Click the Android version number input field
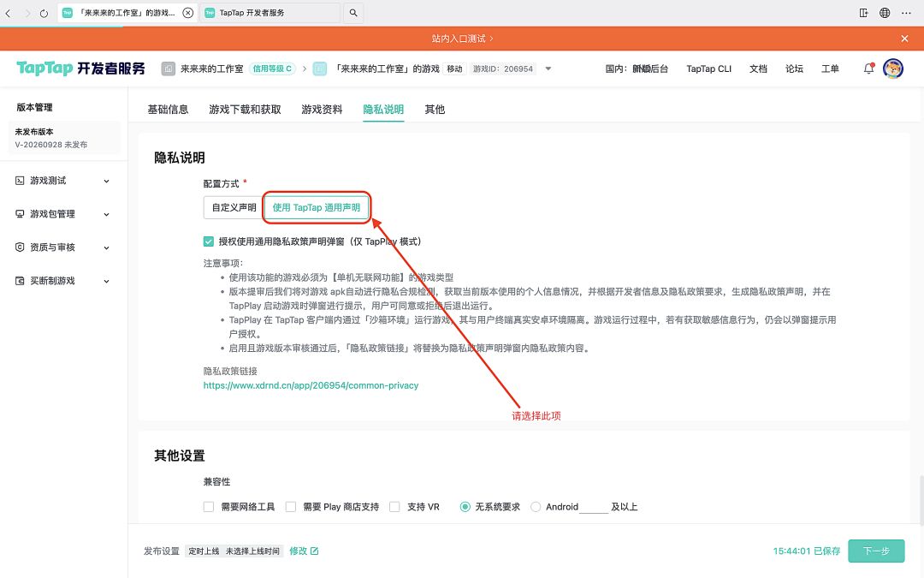The height and width of the screenshot is (578, 924). tap(594, 507)
